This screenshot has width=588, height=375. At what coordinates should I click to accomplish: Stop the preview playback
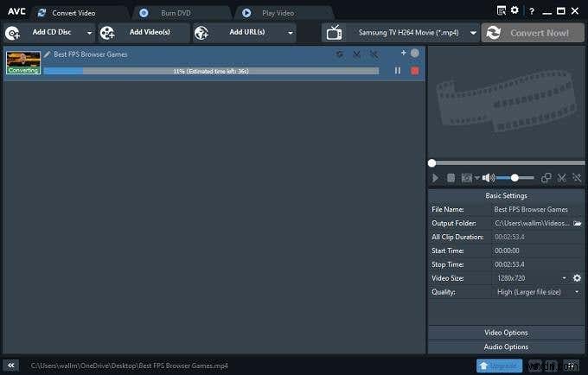coord(451,178)
